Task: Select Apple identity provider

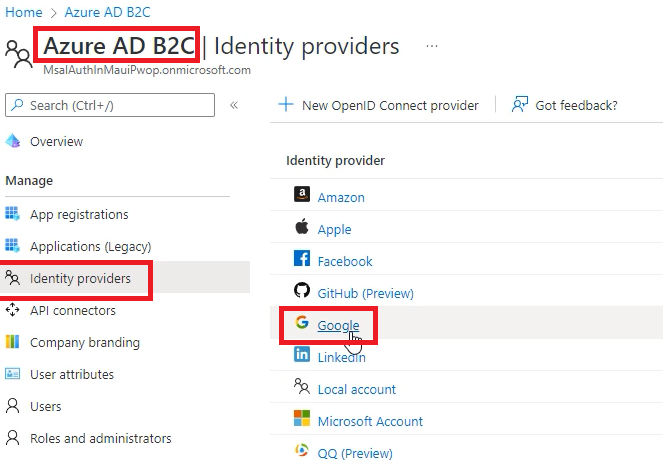Action: click(x=334, y=230)
